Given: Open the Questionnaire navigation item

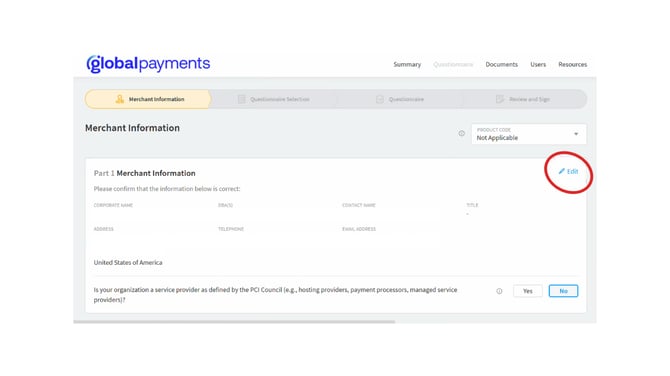Looking at the screenshot, I should [x=453, y=65].
